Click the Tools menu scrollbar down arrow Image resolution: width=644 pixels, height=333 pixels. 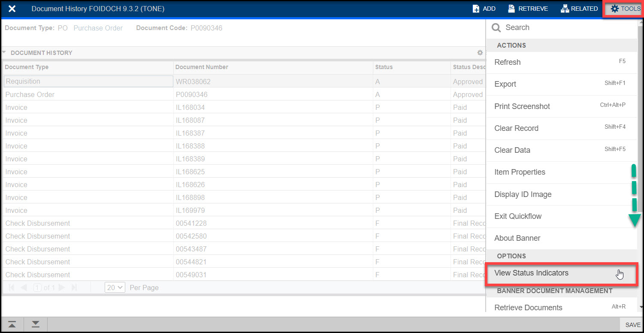click(x=641, y=307)
